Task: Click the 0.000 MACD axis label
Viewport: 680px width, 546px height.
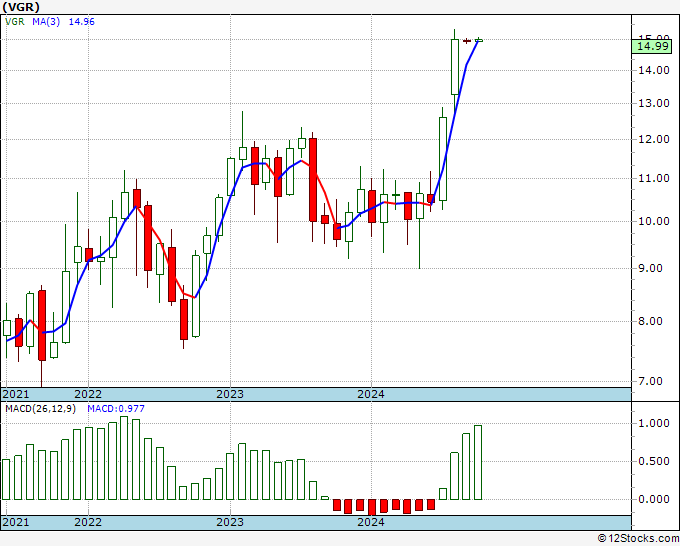Action: pyautogui.click(x=654, y=500)
